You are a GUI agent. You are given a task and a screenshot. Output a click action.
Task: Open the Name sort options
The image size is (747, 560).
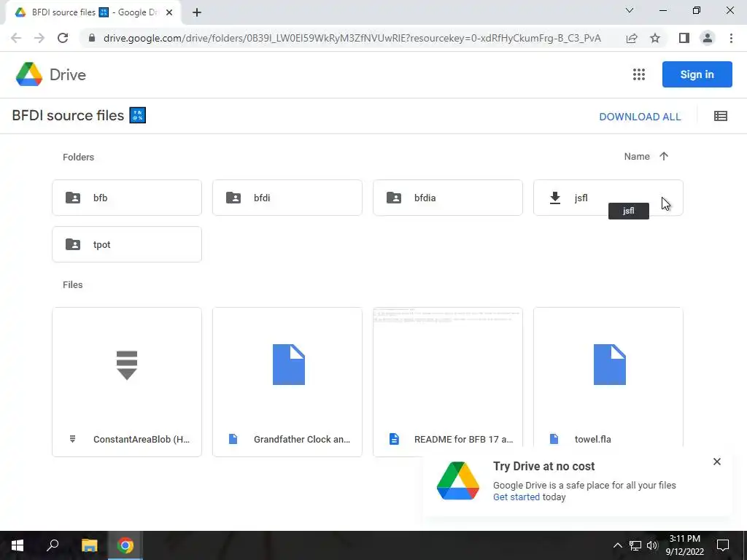click(x=637, y=156)
